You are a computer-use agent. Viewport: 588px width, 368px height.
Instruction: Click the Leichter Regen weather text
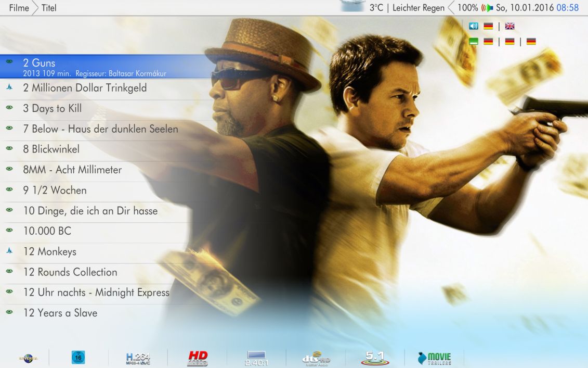[419, 8]
